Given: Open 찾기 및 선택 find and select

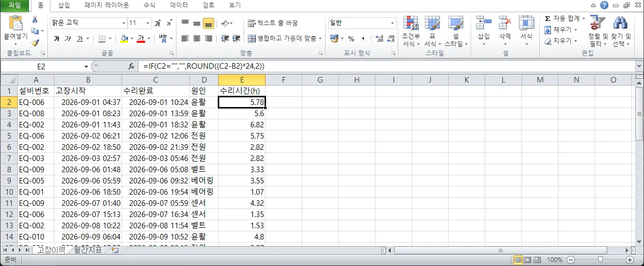Looking at the screenshot, I should (621, 32).
